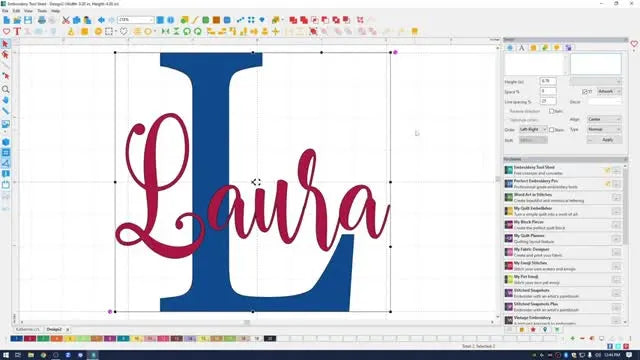
Task: Open File Explorer from taskbar
Action: coord(31,355)
